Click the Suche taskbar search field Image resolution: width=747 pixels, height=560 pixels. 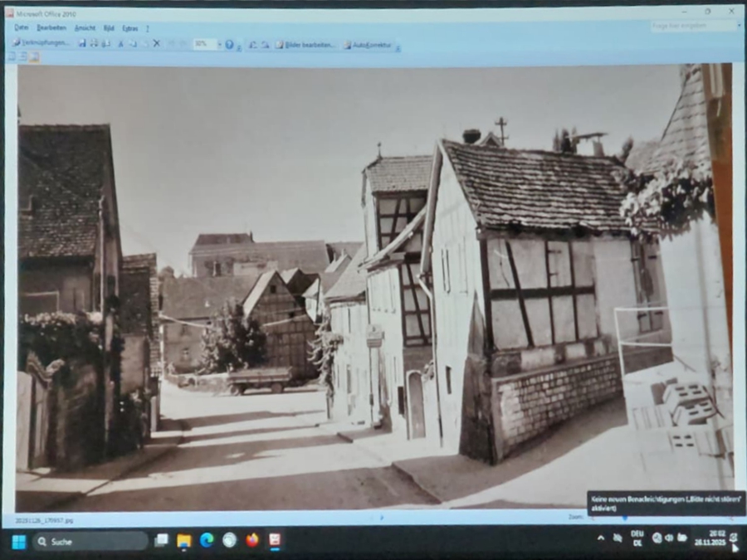pyautogui.click(x=90, y=541)
